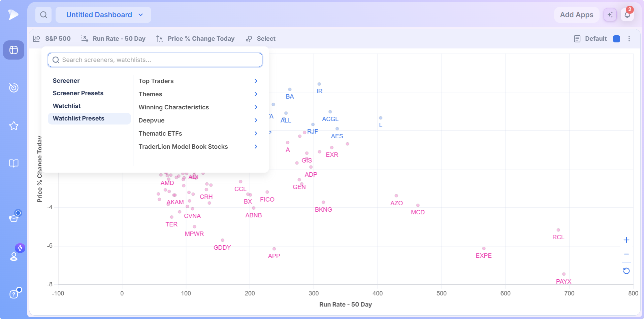Click the RJF data point label
This screenshot has height=319, width=644.
pyautogui.click(x=313, y=132)
